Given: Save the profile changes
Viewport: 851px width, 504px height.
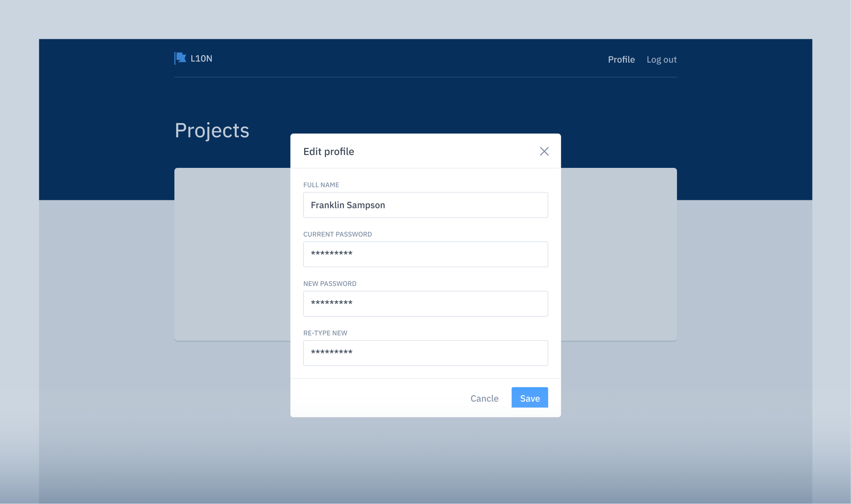Looking at the screenshot, I should point(529,398).
